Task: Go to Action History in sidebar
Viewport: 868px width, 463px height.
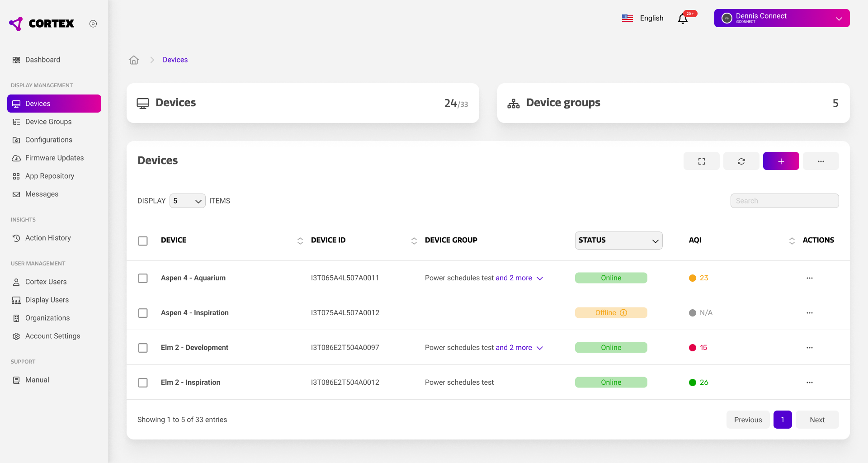Action: click(48, 238)
